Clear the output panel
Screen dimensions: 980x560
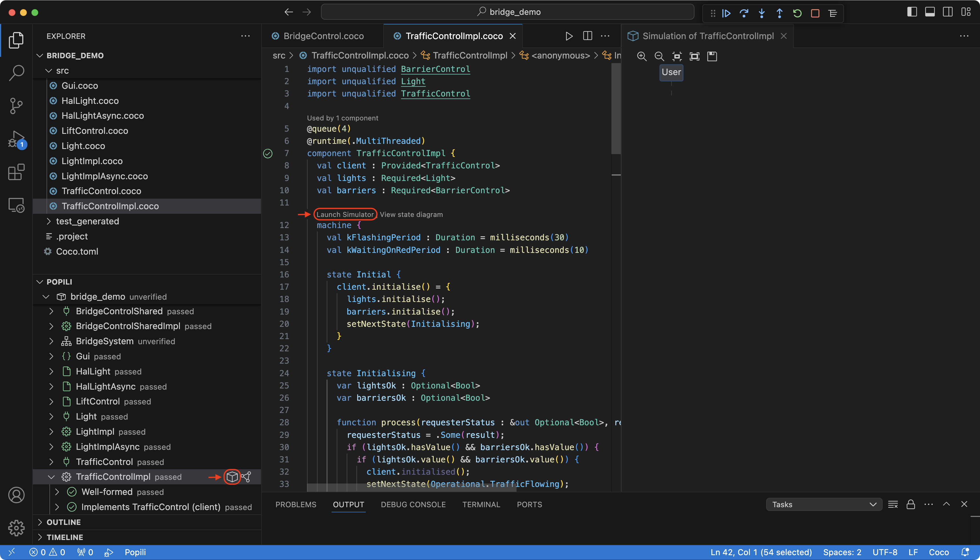coord(893,504)
